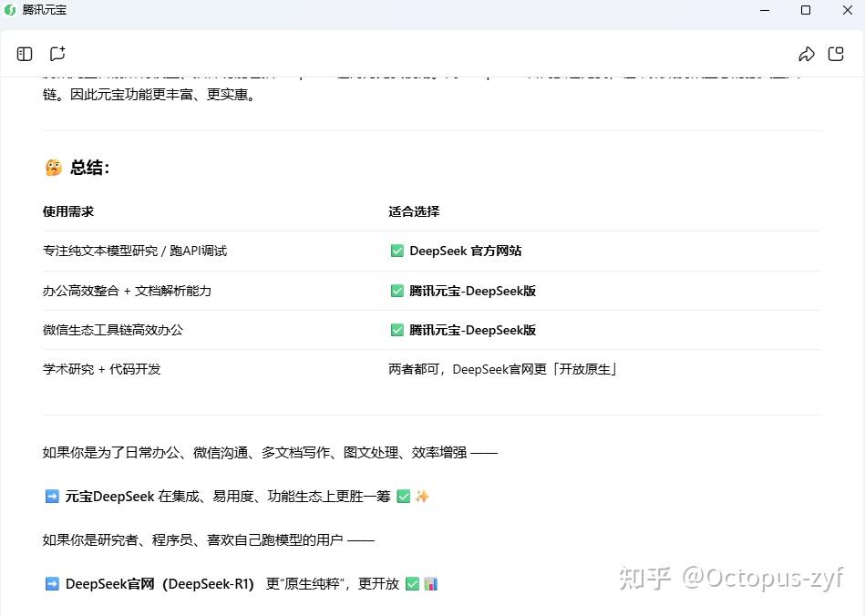
Task: Click 两者都可，DeepSeek官网更「开放原生」 cell
Action: click(502, 369)
